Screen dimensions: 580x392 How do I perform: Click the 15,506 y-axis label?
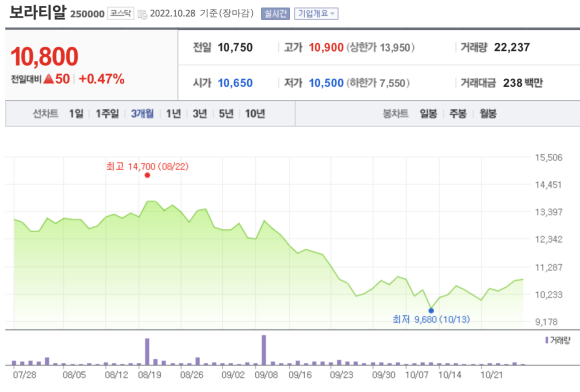point(549,158)
